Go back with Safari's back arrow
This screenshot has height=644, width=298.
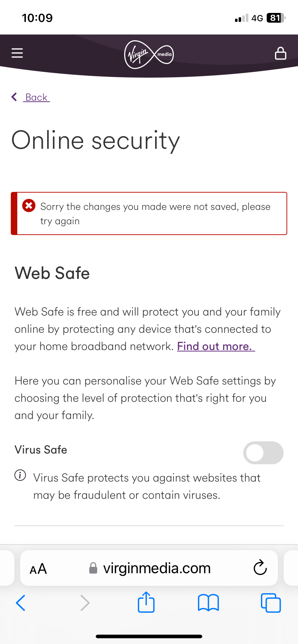[x=21, y=603]
